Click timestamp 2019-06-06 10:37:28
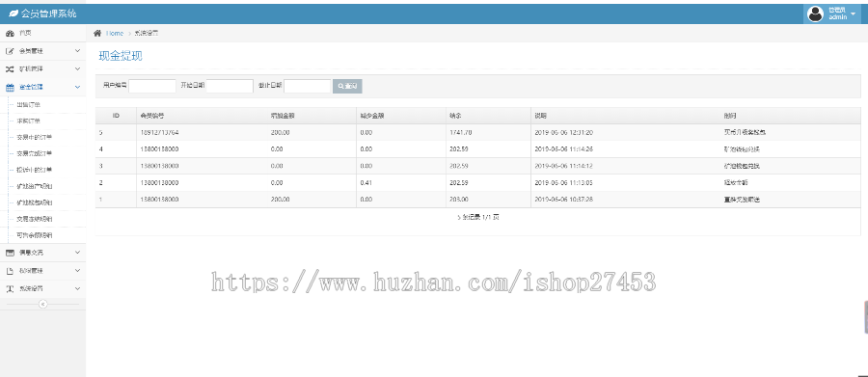 564,200
